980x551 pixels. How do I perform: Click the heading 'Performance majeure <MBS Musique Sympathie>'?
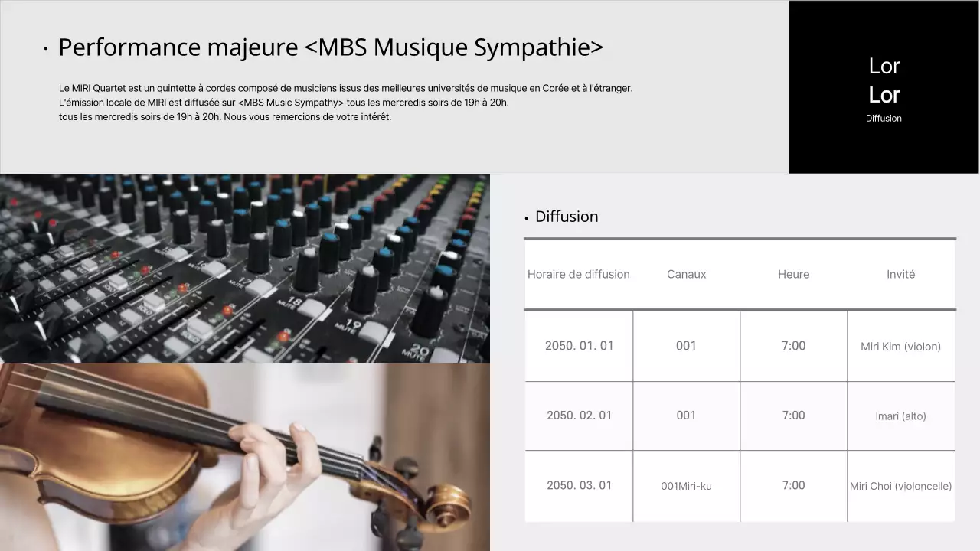click(332, 47)
